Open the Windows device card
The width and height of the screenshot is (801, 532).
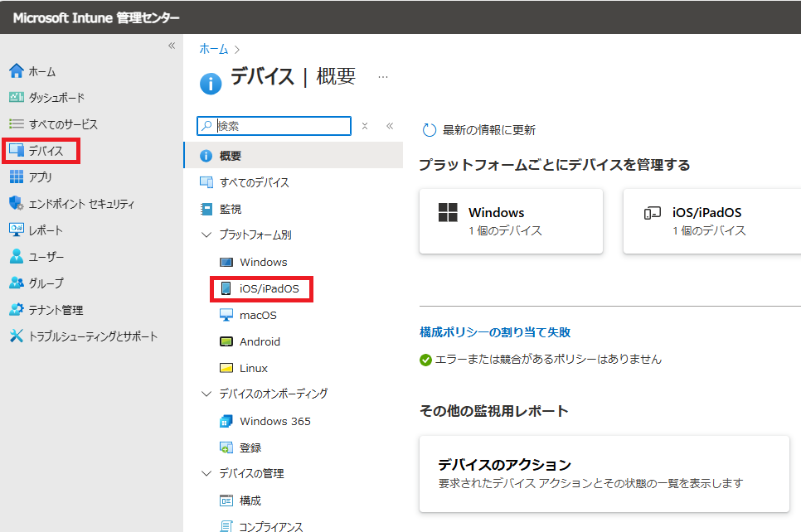click(511, 221)
